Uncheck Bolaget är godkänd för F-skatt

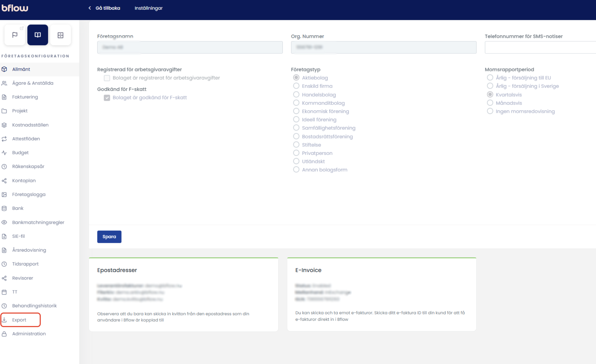click(x=107, y=98)
